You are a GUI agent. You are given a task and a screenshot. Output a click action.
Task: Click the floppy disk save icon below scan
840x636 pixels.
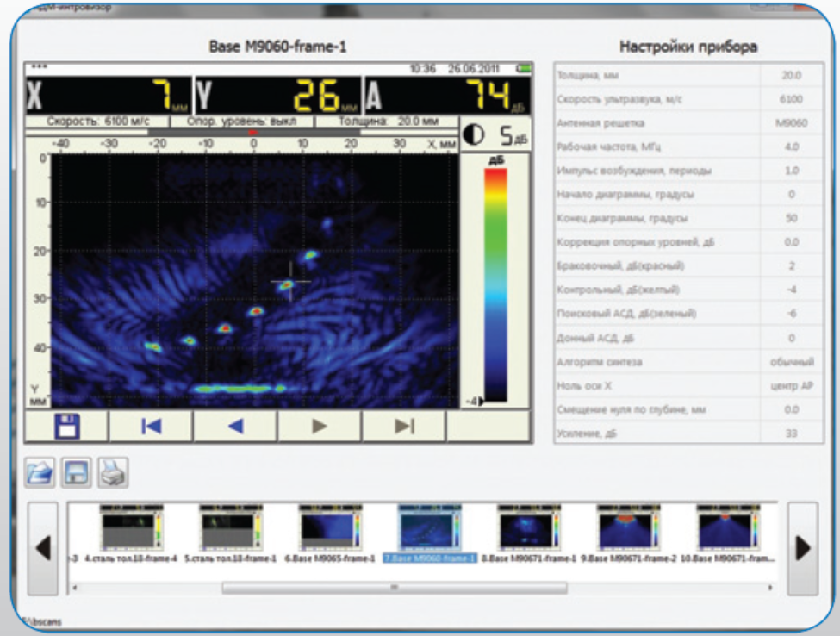(66, 426)
